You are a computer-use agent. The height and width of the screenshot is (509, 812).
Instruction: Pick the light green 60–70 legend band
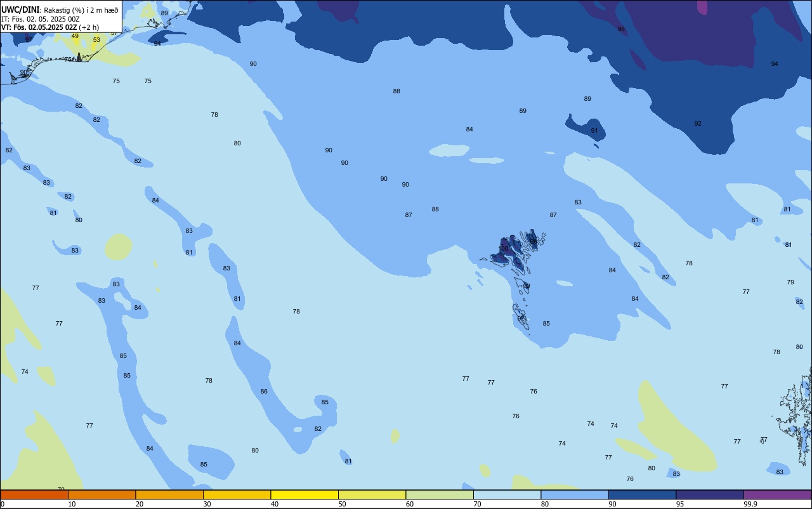pyautogui.click(x=440, y=494)
